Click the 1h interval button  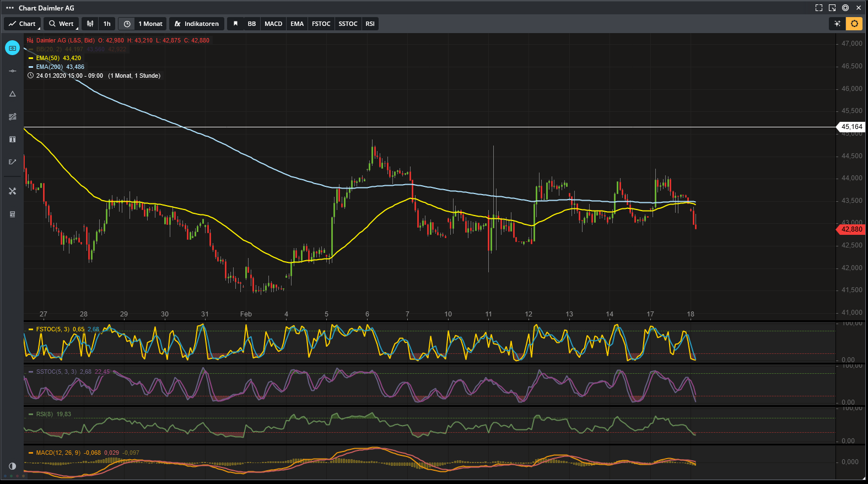point(107,24)
